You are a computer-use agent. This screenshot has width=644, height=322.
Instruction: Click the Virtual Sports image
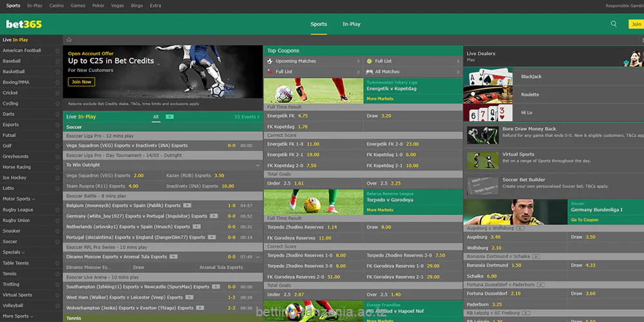483,160
